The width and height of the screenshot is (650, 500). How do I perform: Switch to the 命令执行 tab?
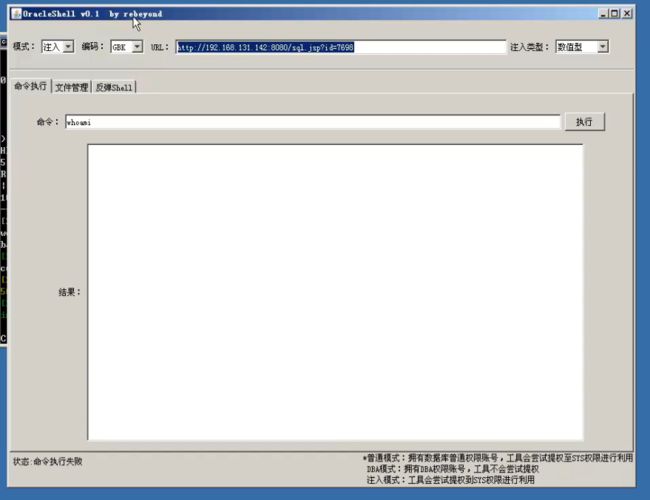click(30, 86)
